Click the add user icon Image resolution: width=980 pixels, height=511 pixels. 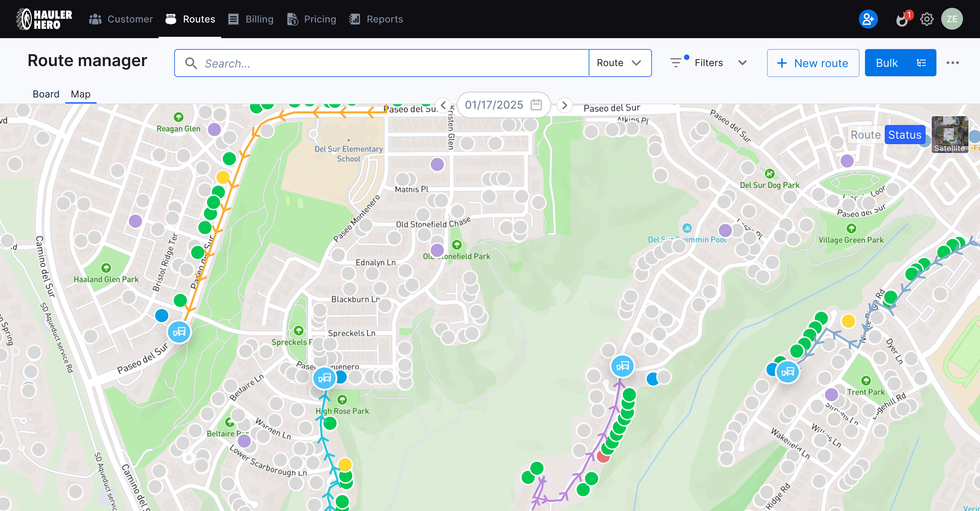(868, 19)
